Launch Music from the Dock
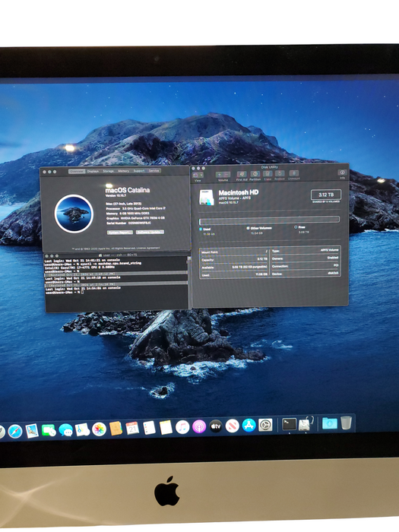Image resolution: width=399 pixels, height=532 pixels. [x=182, y=427]
